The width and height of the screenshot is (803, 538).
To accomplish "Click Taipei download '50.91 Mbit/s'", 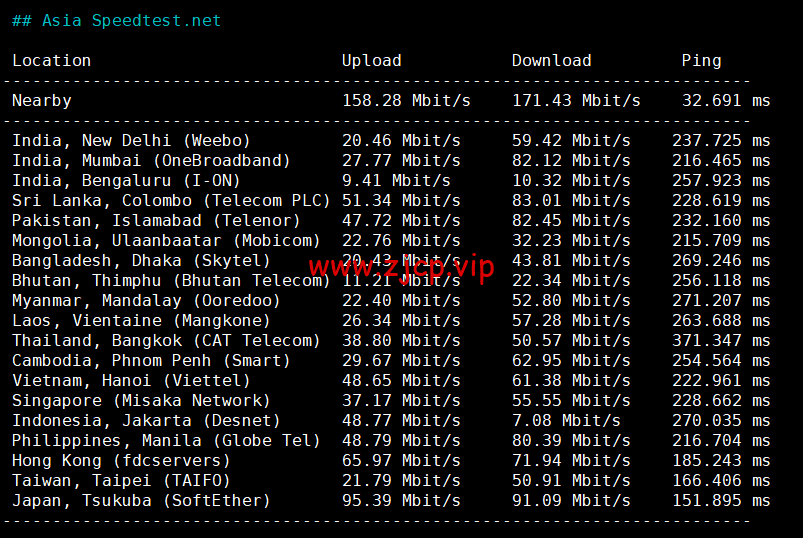I will coord(571,480).
